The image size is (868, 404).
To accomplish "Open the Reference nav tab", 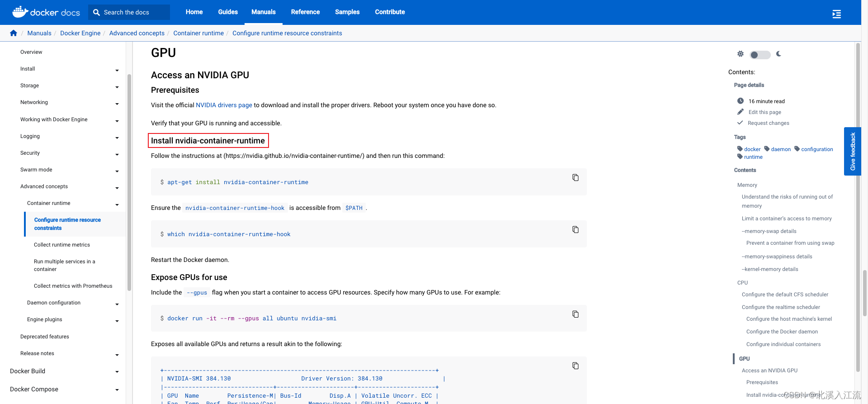I will [305, 12].
